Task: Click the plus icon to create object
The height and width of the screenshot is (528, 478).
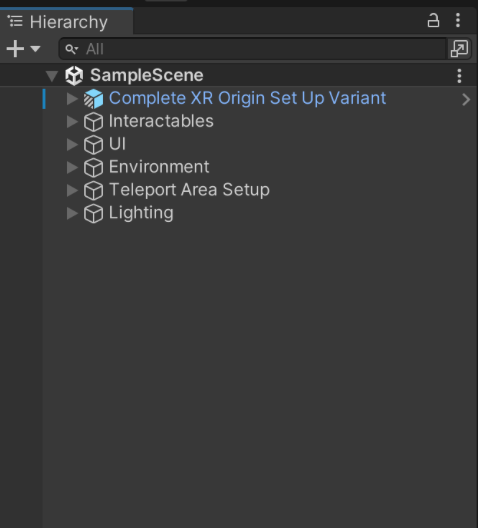Action: click(x=15, y=49)
